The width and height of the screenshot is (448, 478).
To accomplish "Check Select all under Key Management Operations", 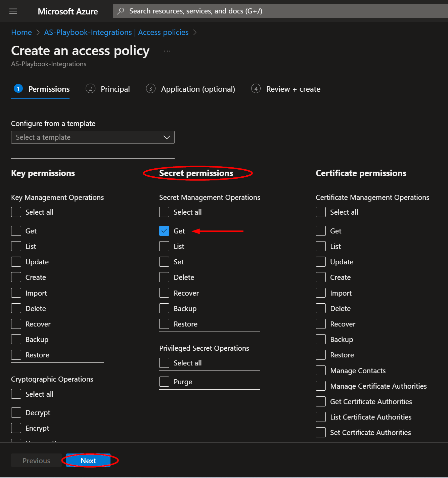I will click(16, 212).
